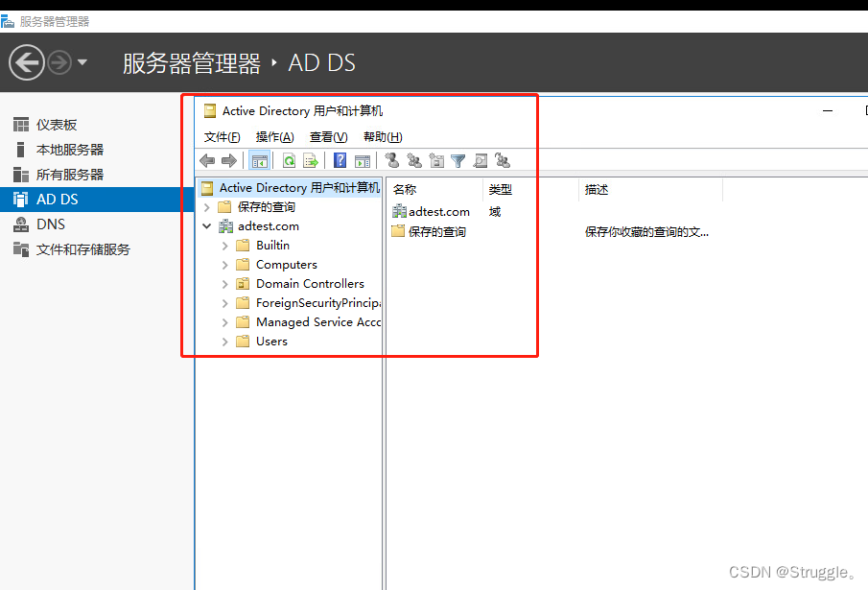868x590 pixels.
Task: Open the 帮助(H) menu
Action: coord(383,137)
